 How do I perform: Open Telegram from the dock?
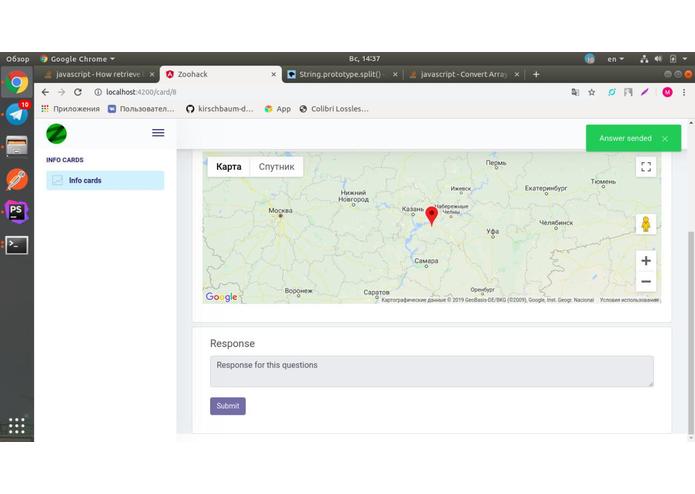coord(17,114)
